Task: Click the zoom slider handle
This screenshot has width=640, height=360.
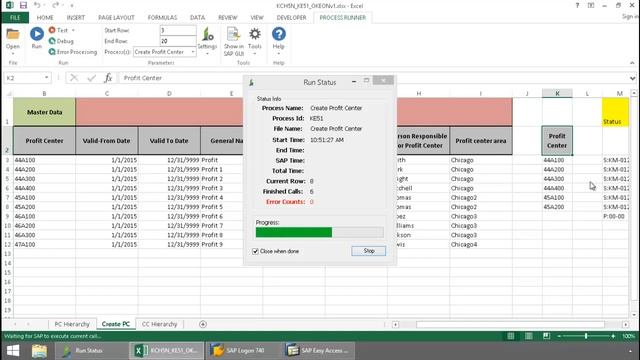Action: pos(586,336)
